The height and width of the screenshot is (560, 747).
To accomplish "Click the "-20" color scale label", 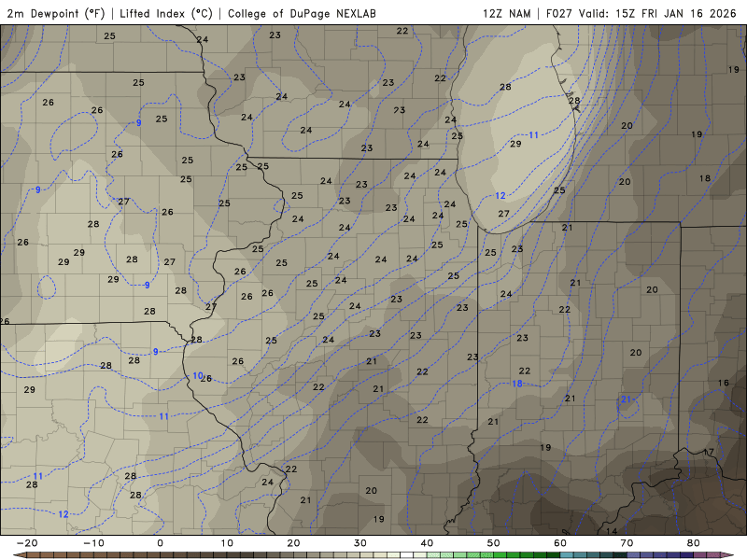I will tap(27, 543).
